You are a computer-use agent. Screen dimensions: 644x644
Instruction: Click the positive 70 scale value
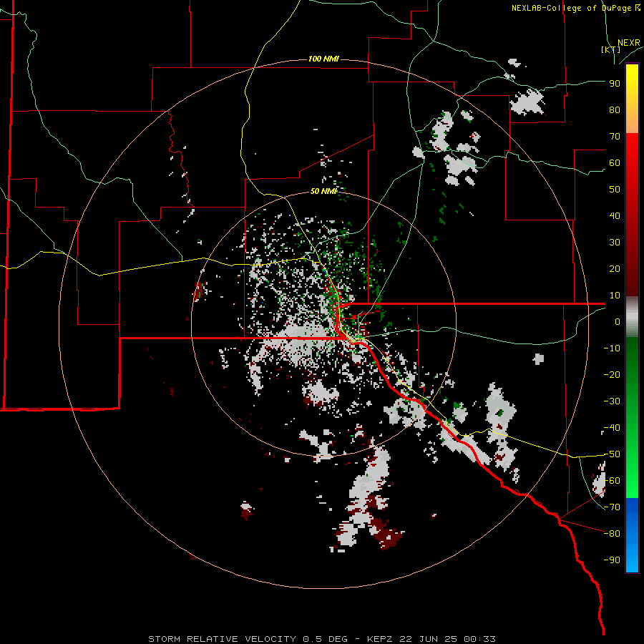(615, 137)
